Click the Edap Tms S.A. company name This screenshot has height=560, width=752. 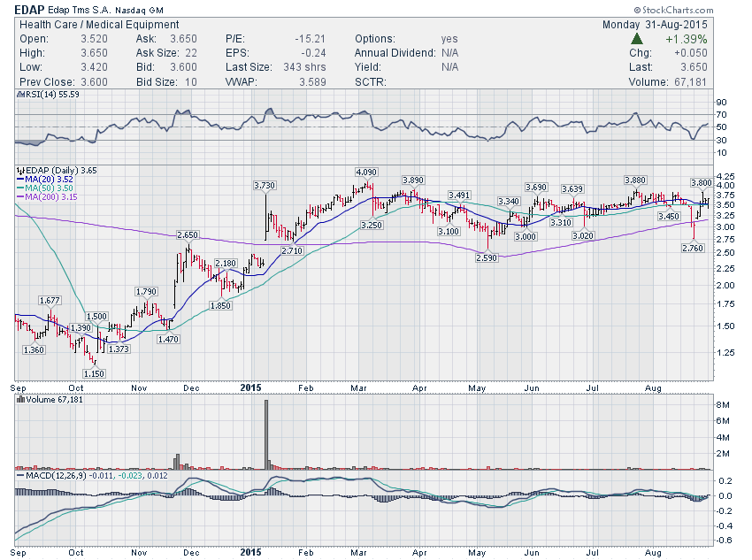tap(80, 10)
